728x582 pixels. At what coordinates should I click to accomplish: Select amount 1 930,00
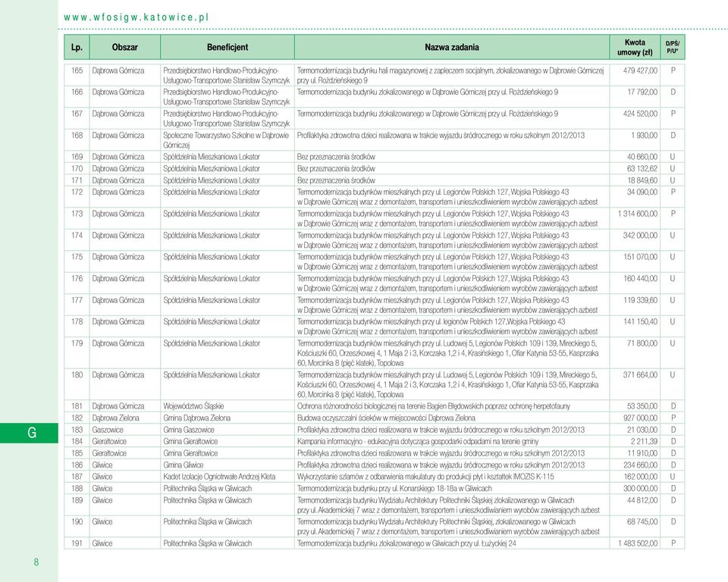pyautogui.click(x=645, y=136)
